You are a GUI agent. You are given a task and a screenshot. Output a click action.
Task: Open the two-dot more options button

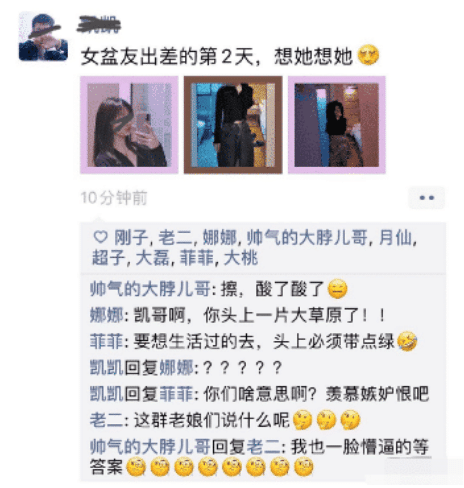427,198
